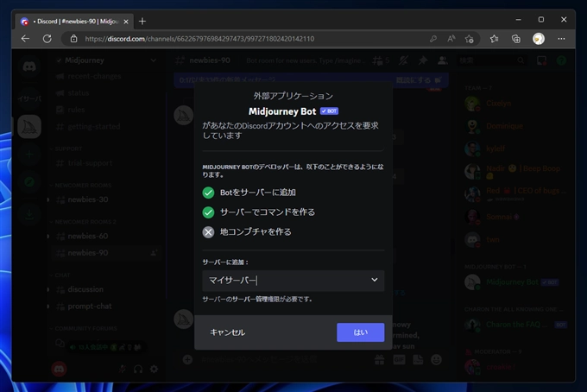The image size is (587, 392).
Task: Select the Midjourney sailboat server icon
Action: click(29, 127)
